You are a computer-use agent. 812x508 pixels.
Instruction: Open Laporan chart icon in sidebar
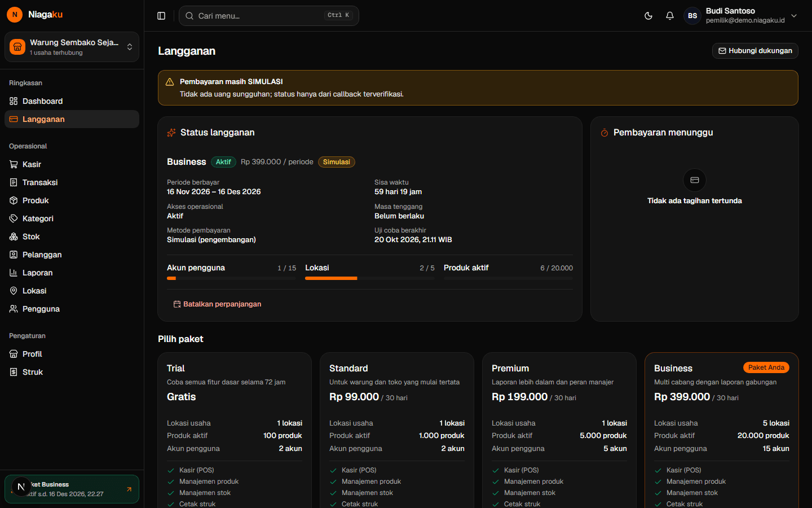[14, 273]
